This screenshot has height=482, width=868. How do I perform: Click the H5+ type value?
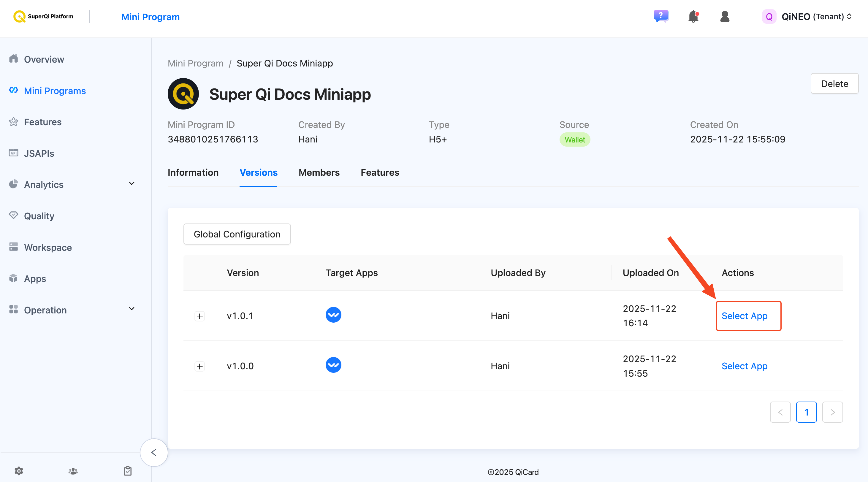438,139
